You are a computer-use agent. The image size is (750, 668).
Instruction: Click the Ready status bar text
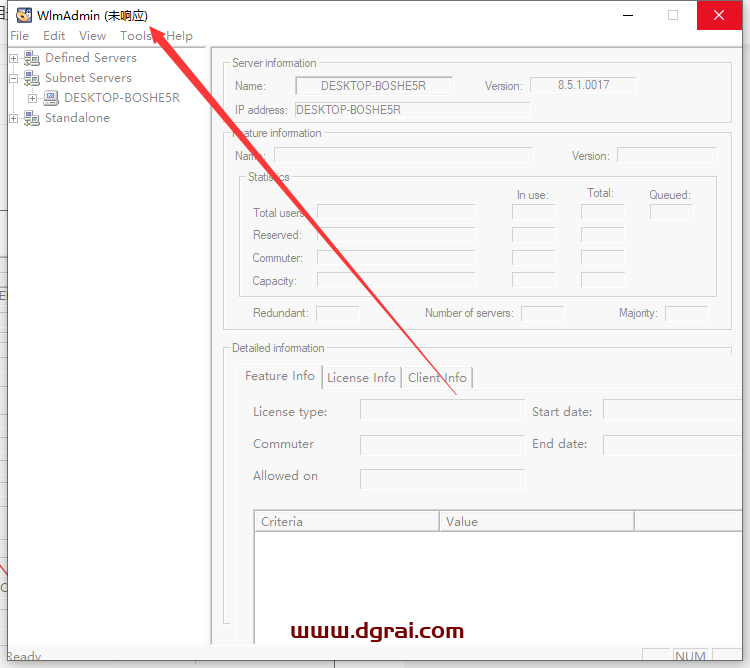pyautogui.click(x=24, y=657)
